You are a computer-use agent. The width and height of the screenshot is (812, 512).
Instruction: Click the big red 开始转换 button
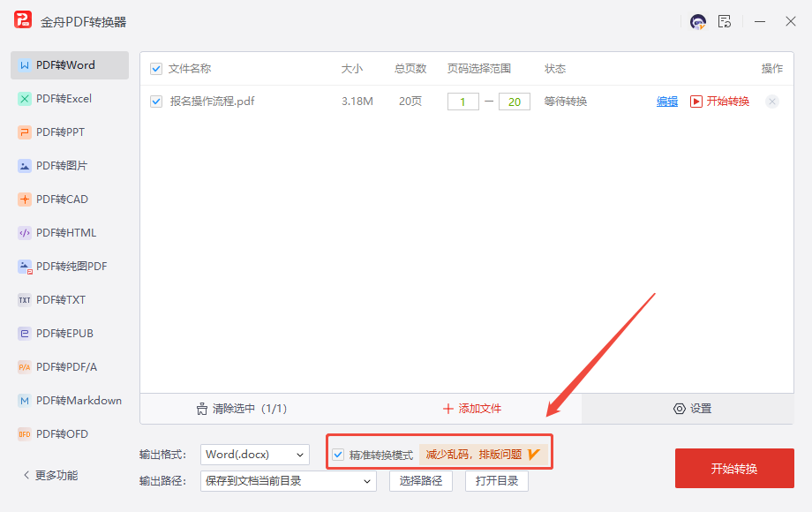[x=734, y=469]
